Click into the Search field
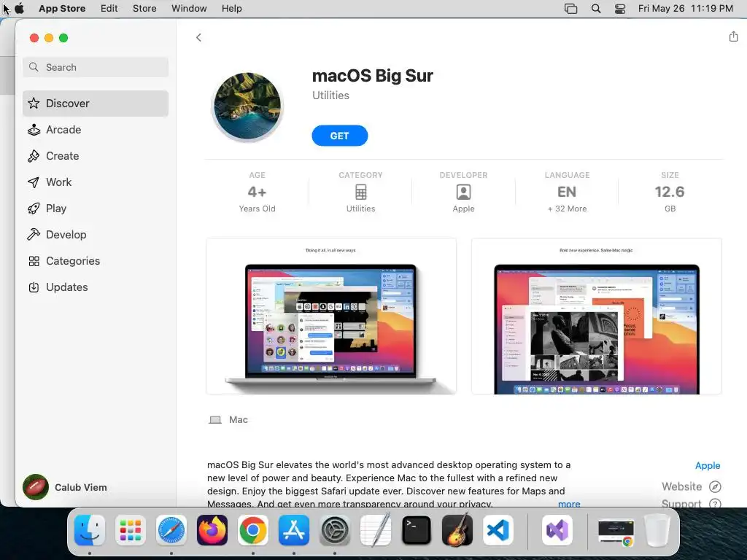This screenshot has height=560, width=747. [96, 67]
